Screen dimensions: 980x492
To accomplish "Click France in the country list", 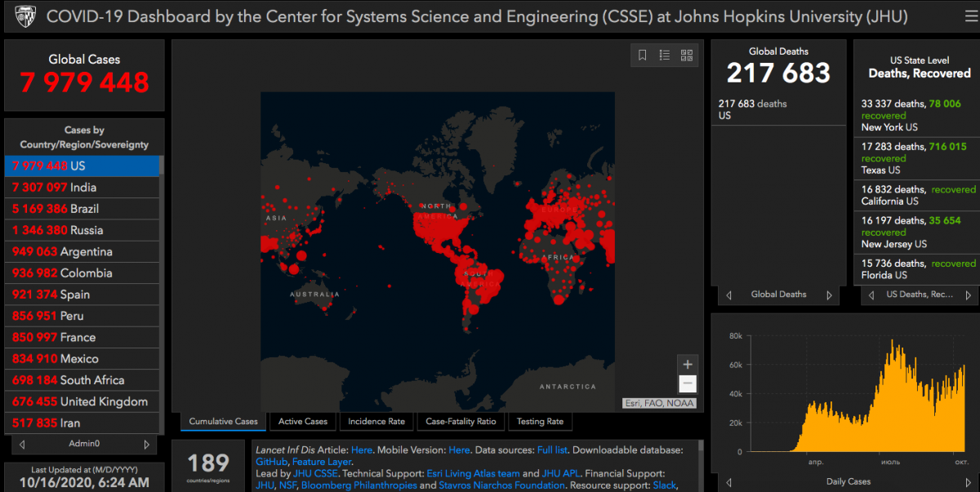I will (x=82, y=337).
